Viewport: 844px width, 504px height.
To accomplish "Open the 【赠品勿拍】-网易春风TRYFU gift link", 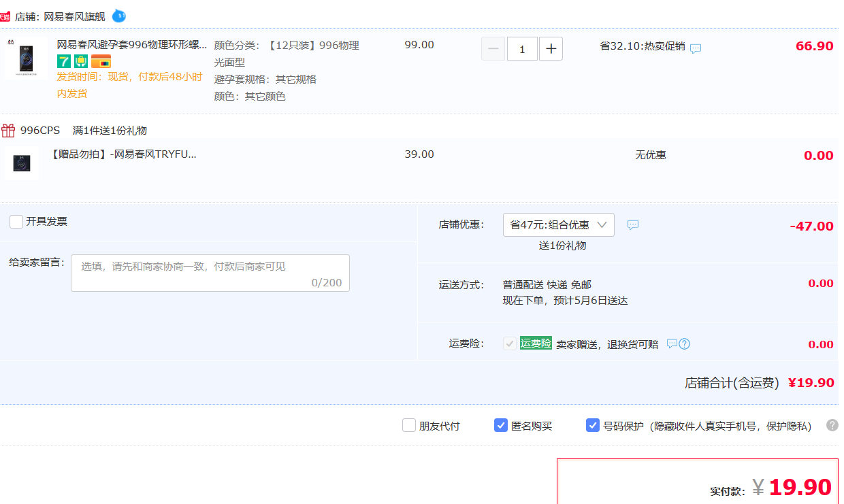I will 123,154.
